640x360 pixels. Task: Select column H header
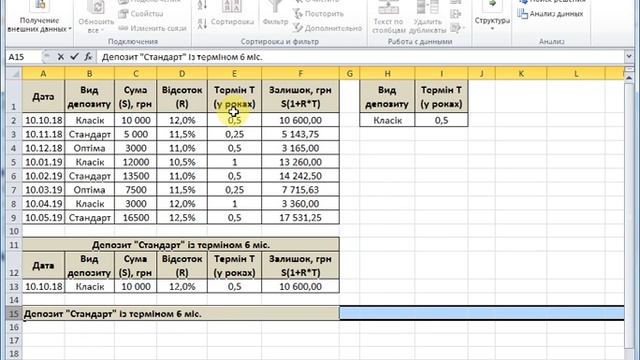[x=387, y=73]
